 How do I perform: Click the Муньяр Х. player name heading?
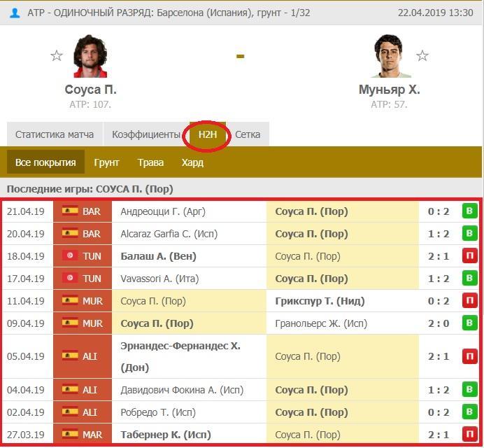click(390, 90)
